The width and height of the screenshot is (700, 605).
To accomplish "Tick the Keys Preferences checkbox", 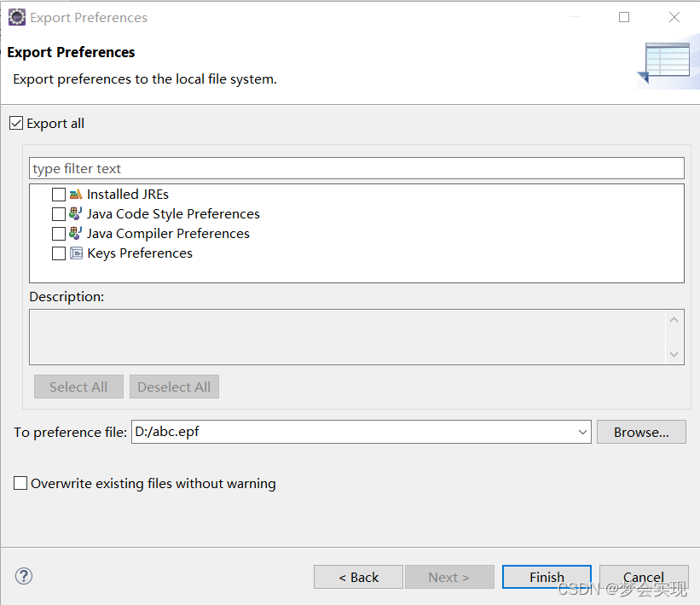I will pyautogui.click(x=59, y=253).
